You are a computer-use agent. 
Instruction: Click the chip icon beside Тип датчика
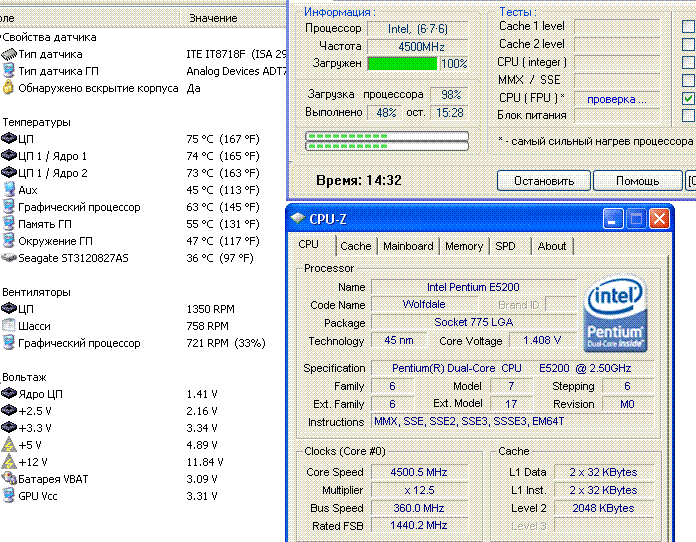(x=8, y=54)
